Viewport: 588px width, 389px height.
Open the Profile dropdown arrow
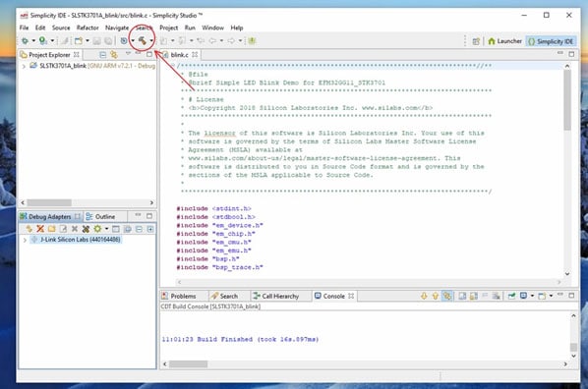point(52,40)
